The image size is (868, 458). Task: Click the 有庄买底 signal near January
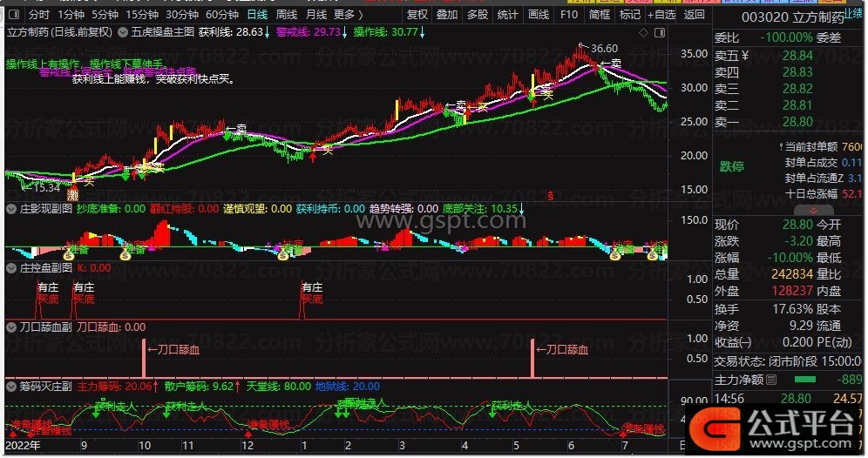(312, 293)
